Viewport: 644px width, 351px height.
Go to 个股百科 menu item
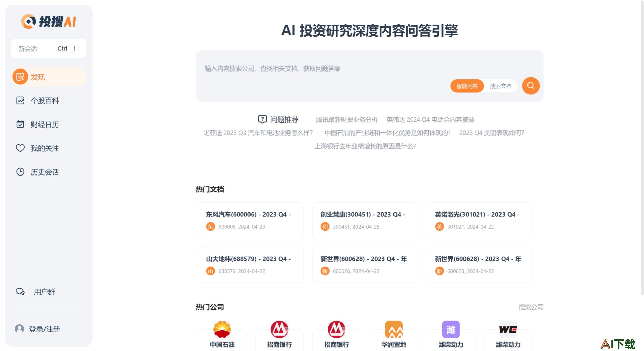pos(49,100)
